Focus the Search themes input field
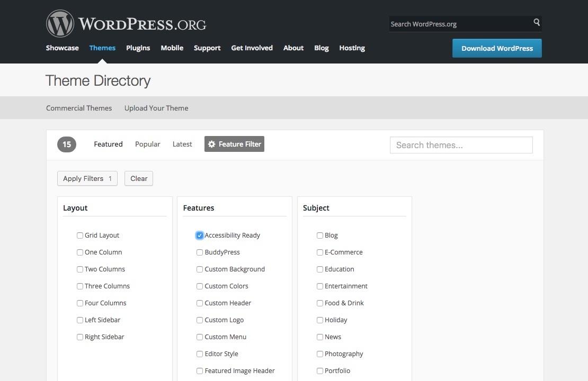 pyautogui.click(x=461, y=145)
